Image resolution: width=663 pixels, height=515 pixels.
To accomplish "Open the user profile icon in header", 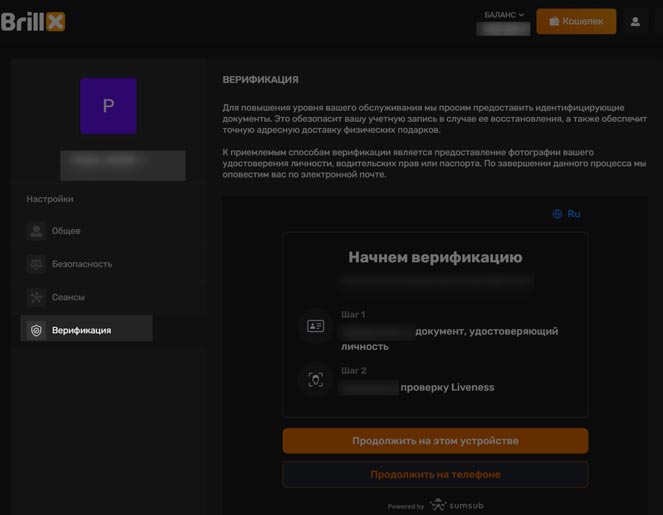I will (x=635, y=21).
